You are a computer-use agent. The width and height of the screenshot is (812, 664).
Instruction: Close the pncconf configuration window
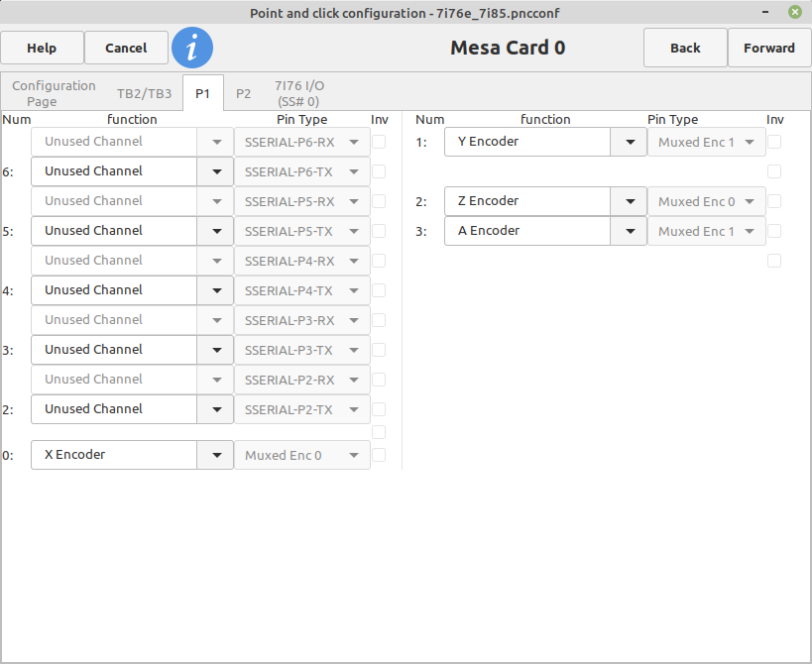click(x=795, y=12)
